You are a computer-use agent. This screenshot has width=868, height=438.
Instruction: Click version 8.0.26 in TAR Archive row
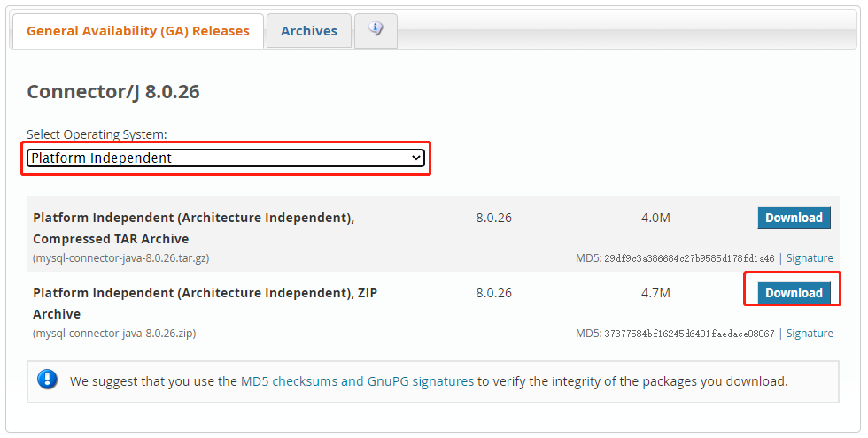pyautogui.click(x=494, y=218)
